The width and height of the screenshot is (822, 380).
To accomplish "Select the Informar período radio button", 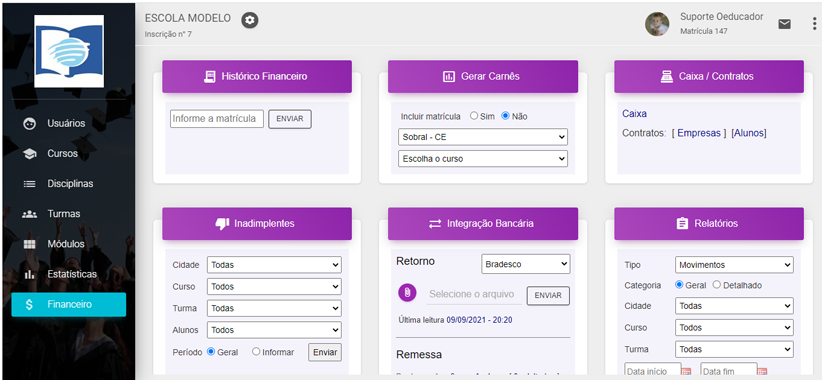I will pyautogui.click(x=256, y=352).
